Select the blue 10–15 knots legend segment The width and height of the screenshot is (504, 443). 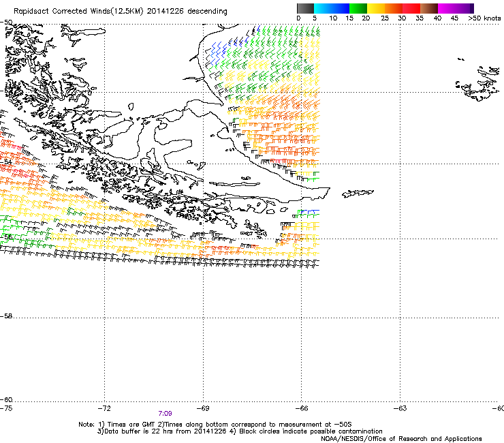(x=341, y=8)
